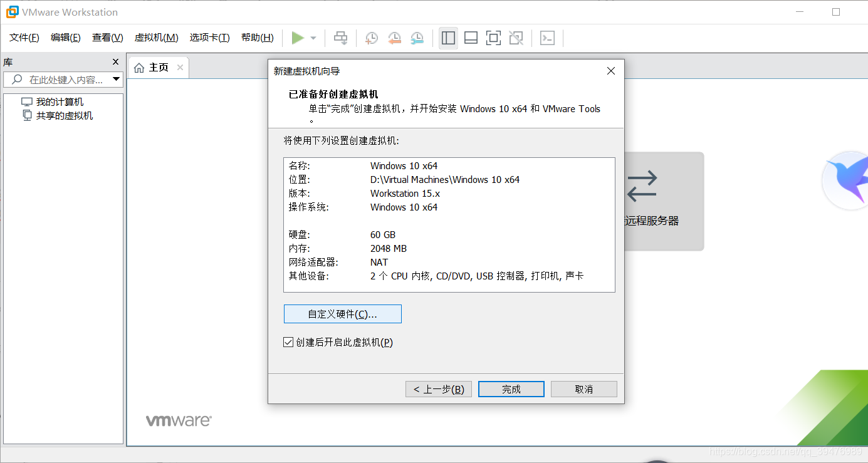Click the full screen mode icon
The height and width of the screenshot is (463, 868).
tap(493, 38)
